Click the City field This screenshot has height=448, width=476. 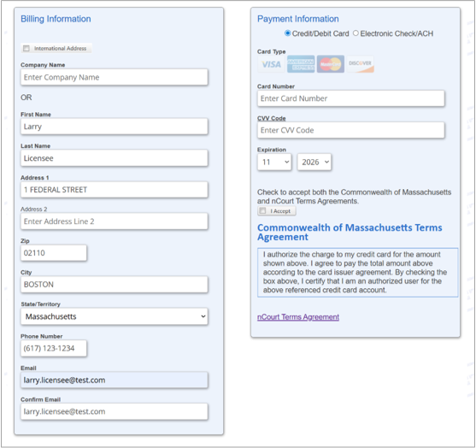point(115,285)
